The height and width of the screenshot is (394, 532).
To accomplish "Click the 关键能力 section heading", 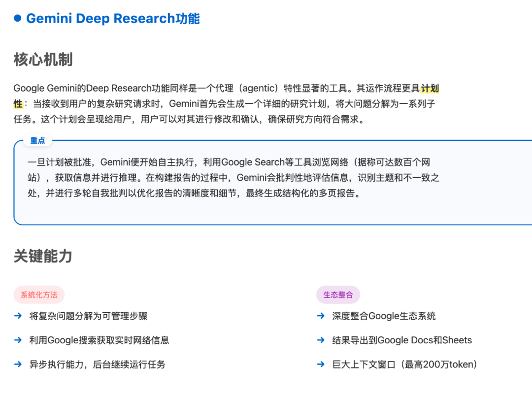I will point(43,256).
